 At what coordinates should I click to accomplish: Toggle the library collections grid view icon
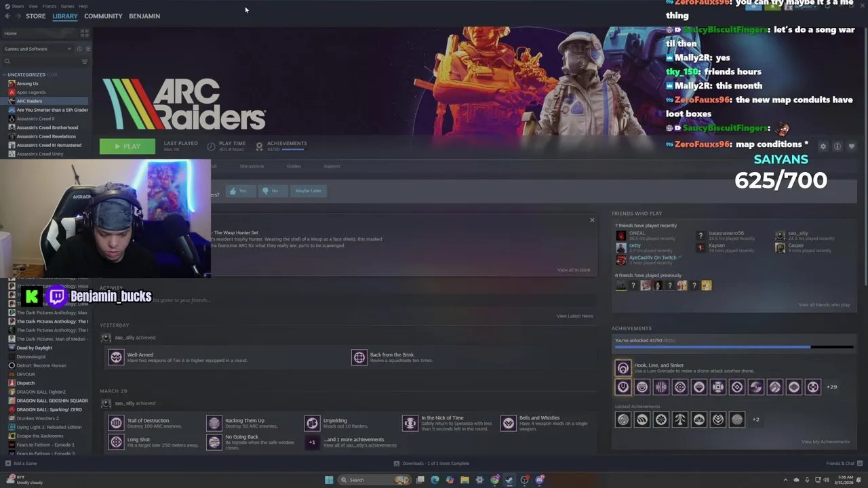pyautogui.click(x=85, y=33)
